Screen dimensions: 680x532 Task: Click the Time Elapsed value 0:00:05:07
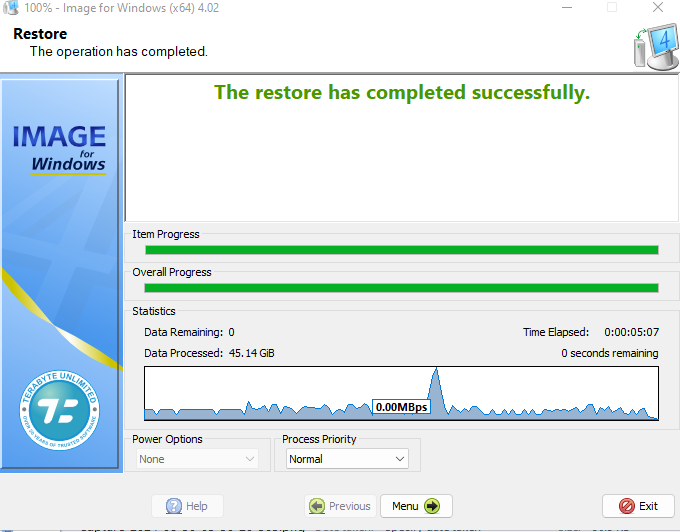tap(631, 332)
